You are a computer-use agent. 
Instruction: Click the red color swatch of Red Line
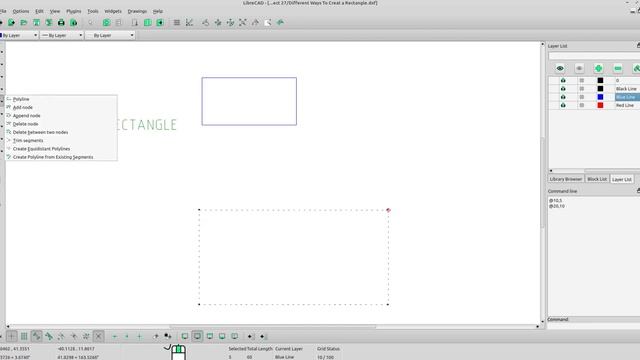pyautogui.click(x=600, y=105)
